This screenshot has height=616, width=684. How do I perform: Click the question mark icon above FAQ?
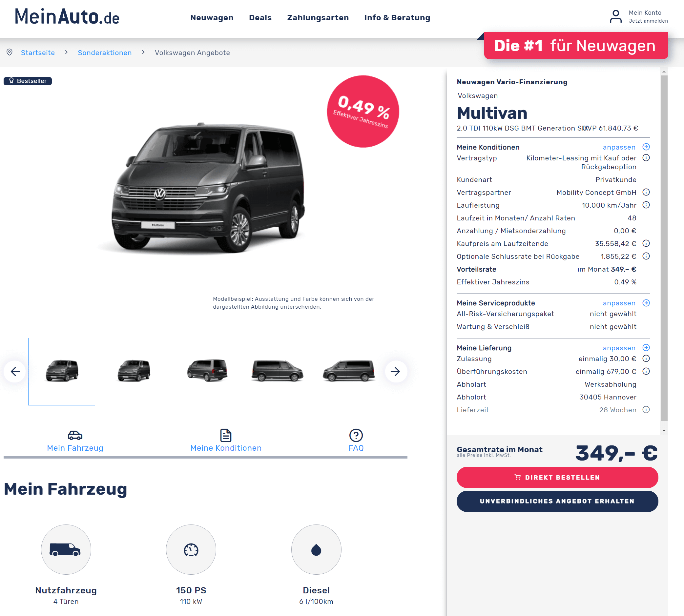356,435
